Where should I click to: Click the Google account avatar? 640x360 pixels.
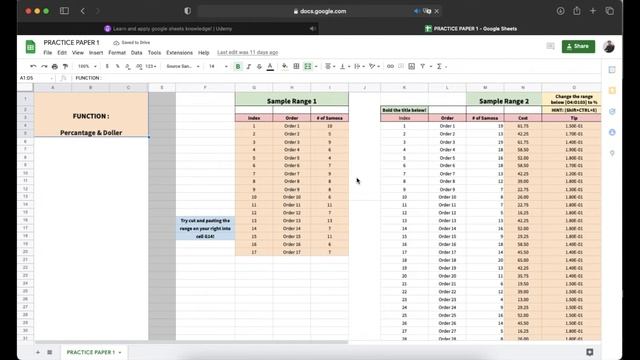coord(609,46)
